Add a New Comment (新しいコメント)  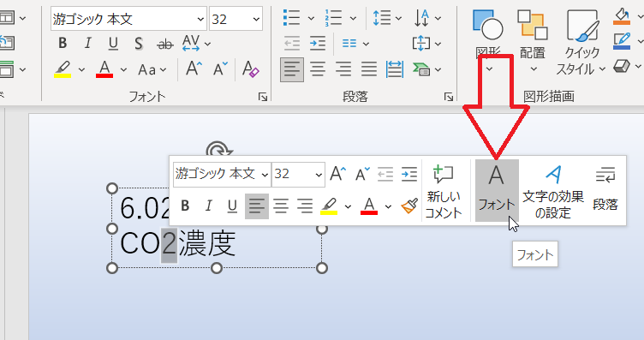[x=444, y=191]
